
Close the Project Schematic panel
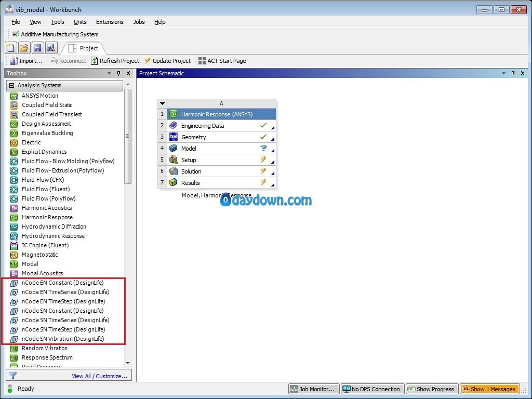tap(523, 73)
